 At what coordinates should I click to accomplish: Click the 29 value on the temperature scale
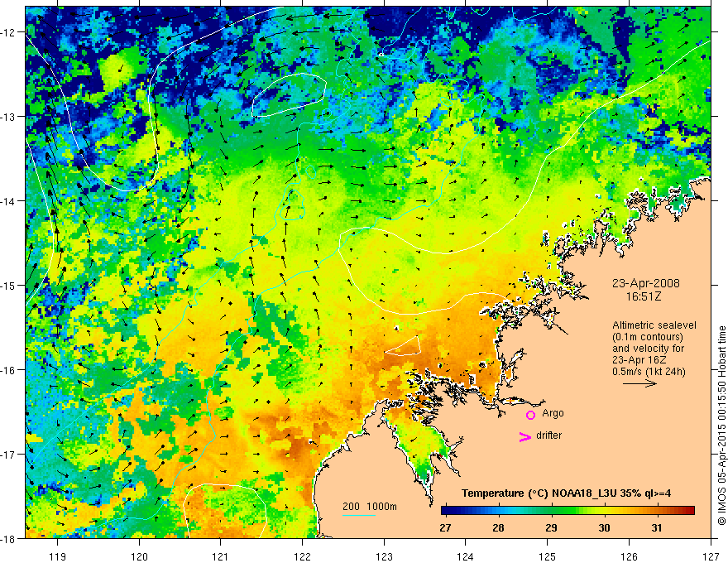[551, 527]
